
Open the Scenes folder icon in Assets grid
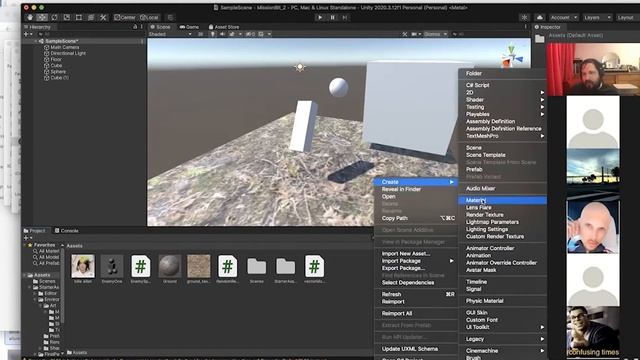(257, 266)
